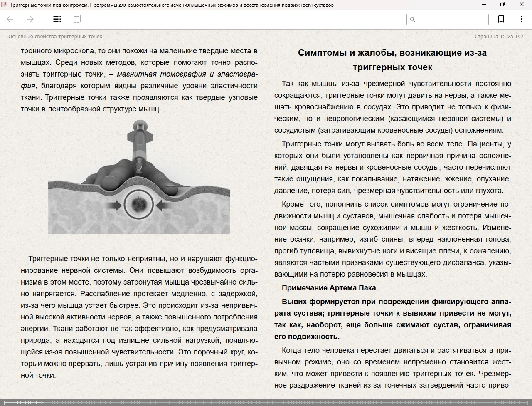Bookmark the current page

click(501, 19)
